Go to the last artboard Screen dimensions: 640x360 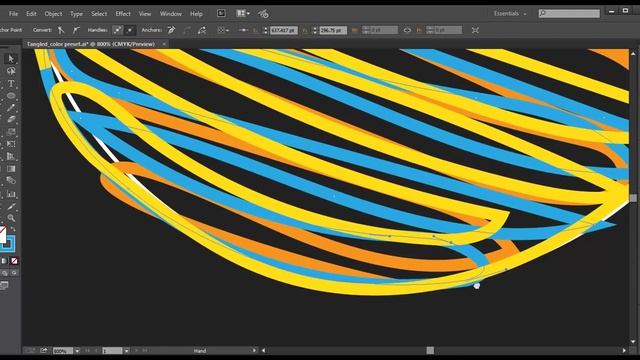tap(145, 351)
